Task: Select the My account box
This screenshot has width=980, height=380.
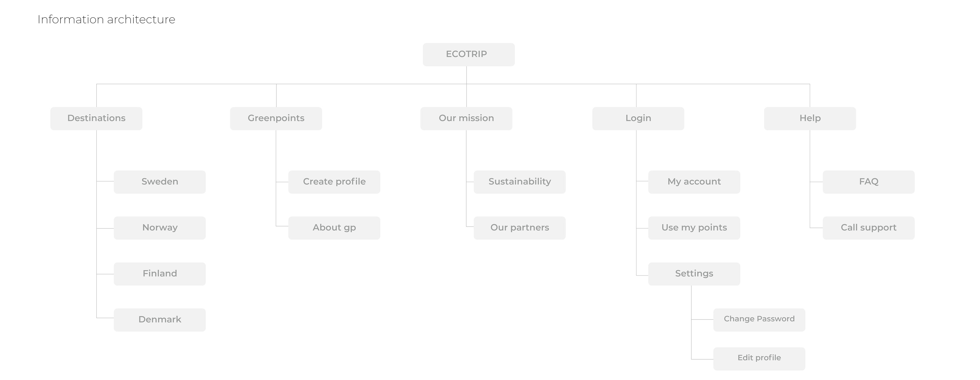Action: 694,182
